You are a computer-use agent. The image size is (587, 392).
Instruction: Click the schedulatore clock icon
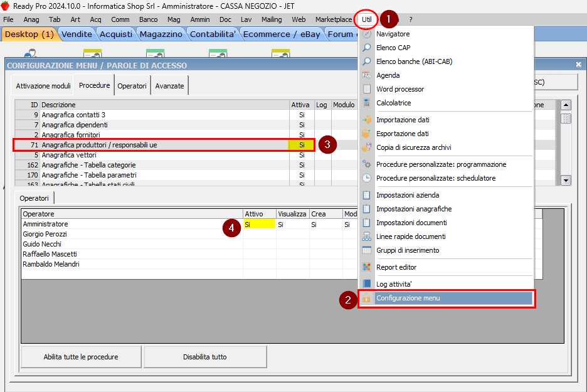click(x=367, y=178)
